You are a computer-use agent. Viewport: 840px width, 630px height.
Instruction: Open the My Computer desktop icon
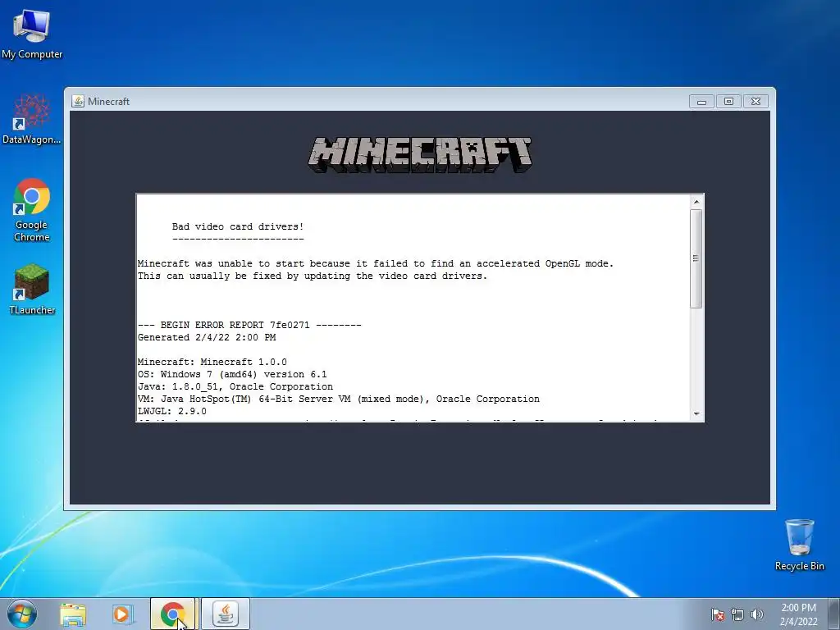coord(32,34)
